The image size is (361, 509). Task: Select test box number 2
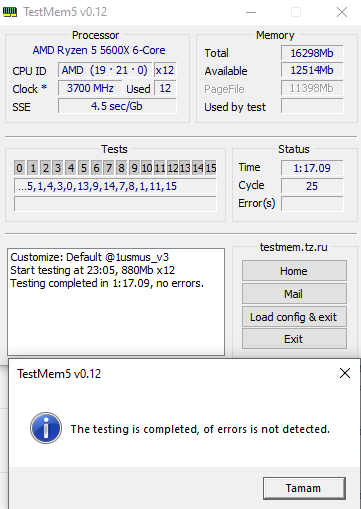pos(45,168)
